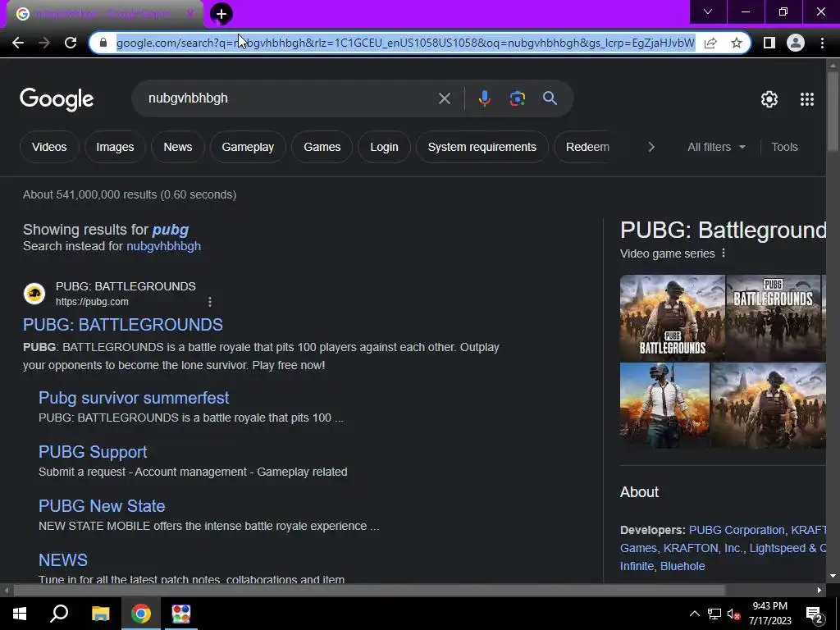Viewport: 840px width, 630px height.
Task: Click the Google logo
Action: point(57,99)
